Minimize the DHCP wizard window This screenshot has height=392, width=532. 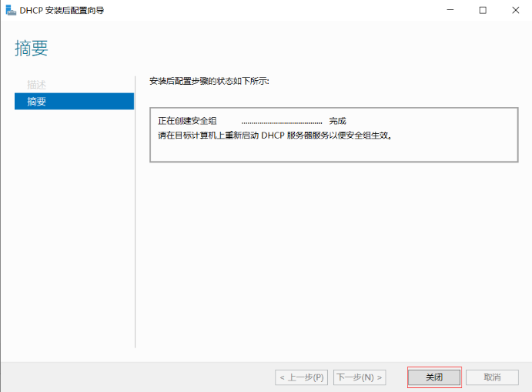[x=450, y=10]
